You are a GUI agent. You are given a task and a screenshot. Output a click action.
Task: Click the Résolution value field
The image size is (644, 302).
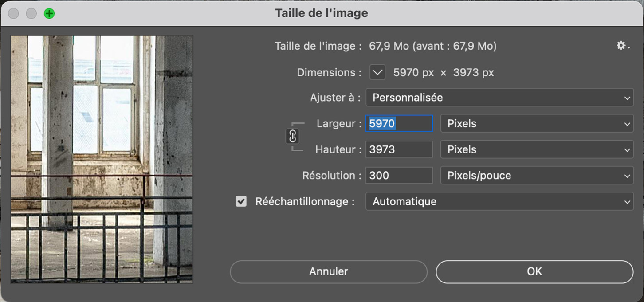[x=399, y=176]
